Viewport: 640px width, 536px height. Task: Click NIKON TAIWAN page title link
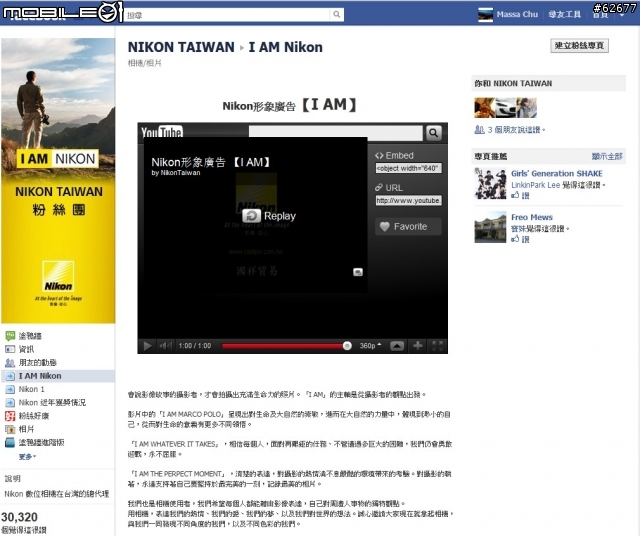click(x=181, y=47)
